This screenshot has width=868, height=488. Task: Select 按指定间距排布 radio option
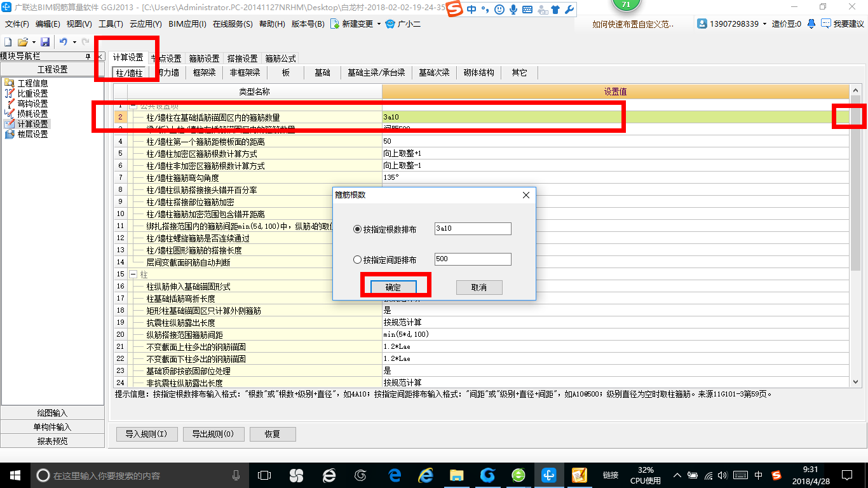[357, 259]
